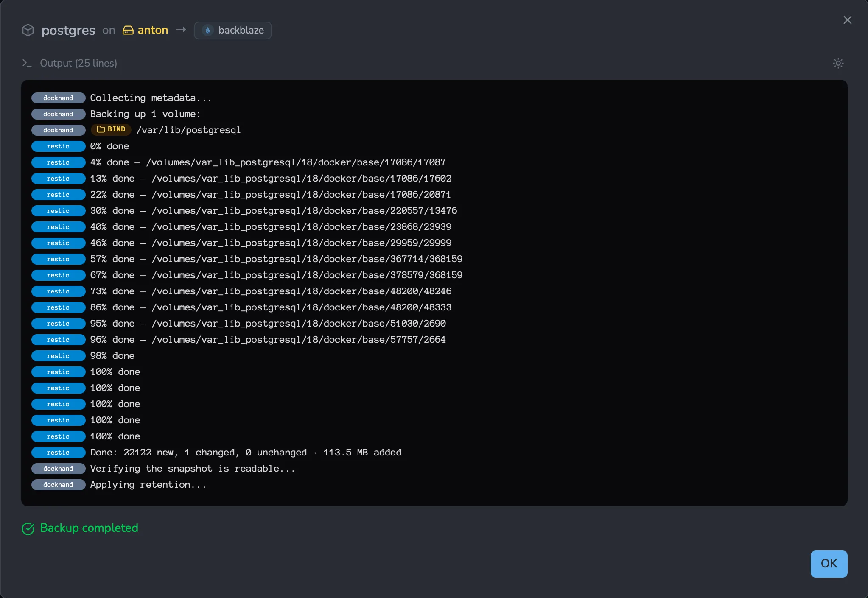Click the green Backup completed checkmark icon
868x598 pixels.
tap(28, 528)
